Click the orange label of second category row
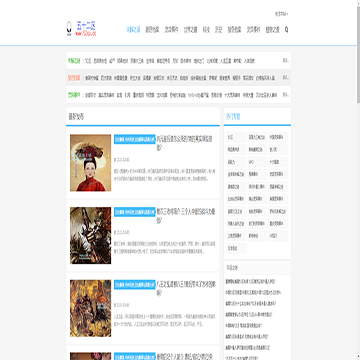This screenshot has width=360, height=360. tap(74, 78)
